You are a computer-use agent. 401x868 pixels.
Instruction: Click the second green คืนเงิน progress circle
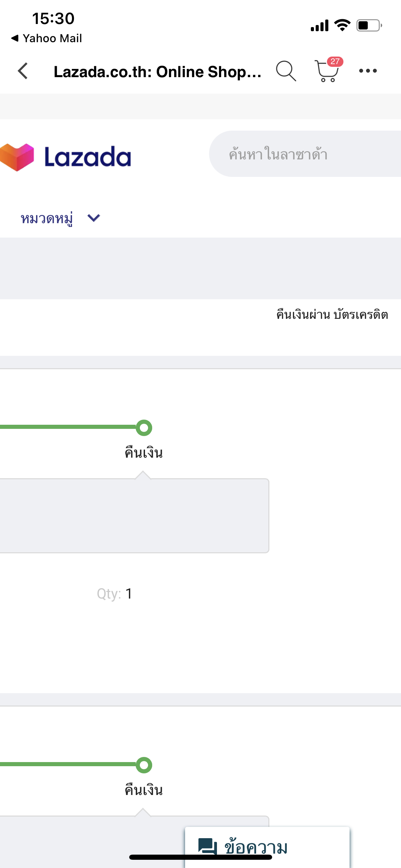(x=144, y=765)
